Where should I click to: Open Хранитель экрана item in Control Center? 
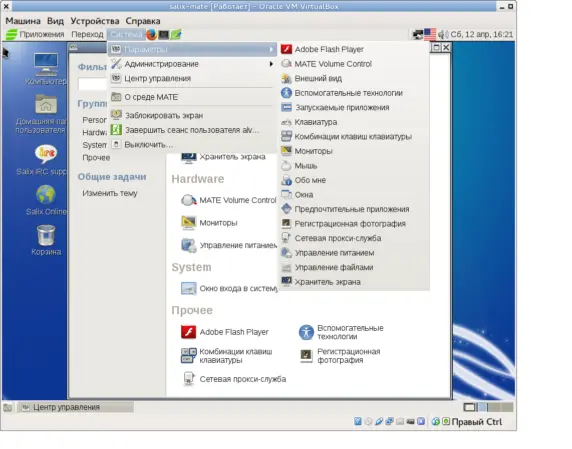223,157
